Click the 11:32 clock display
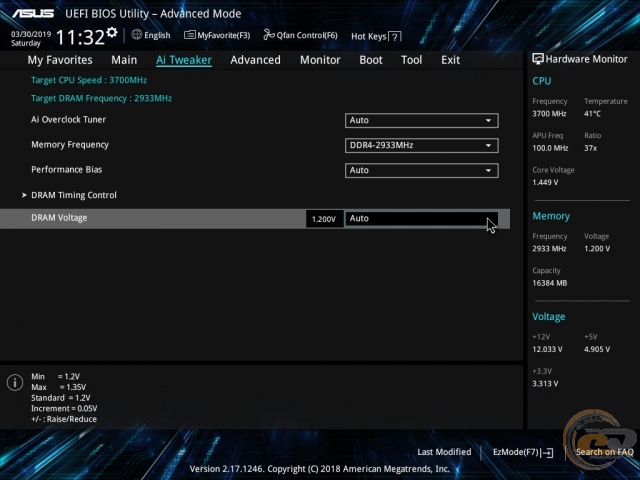Viewport: 640px width, 480px height. [80, 38]
